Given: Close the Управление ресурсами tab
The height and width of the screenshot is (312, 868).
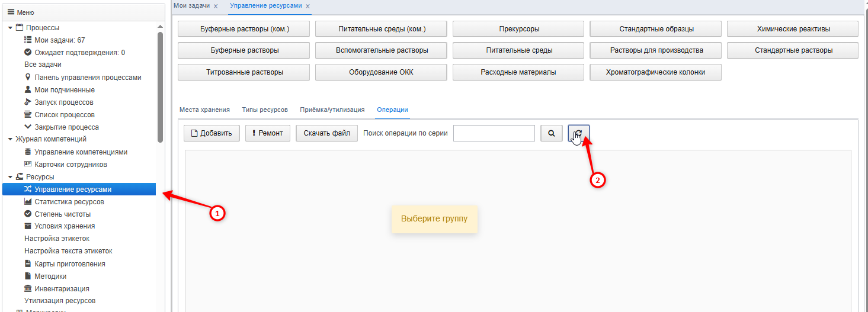Looking at the screenshot, I should 308,6.
